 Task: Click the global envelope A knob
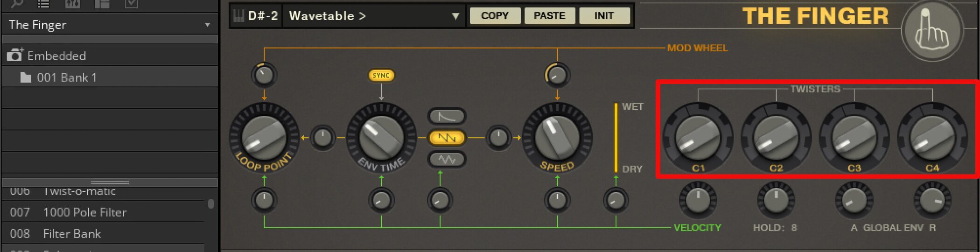pos(854,200)
